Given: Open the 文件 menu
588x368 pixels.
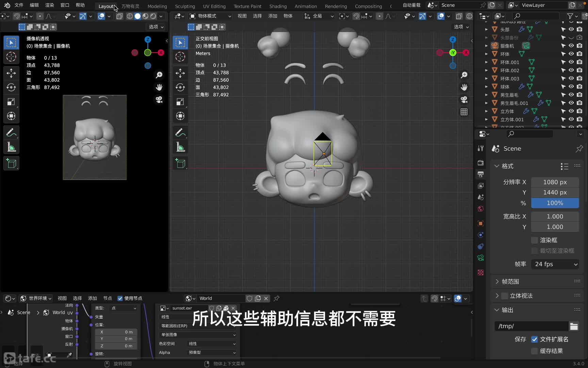Looking at the screenshot, I should 19,5.
